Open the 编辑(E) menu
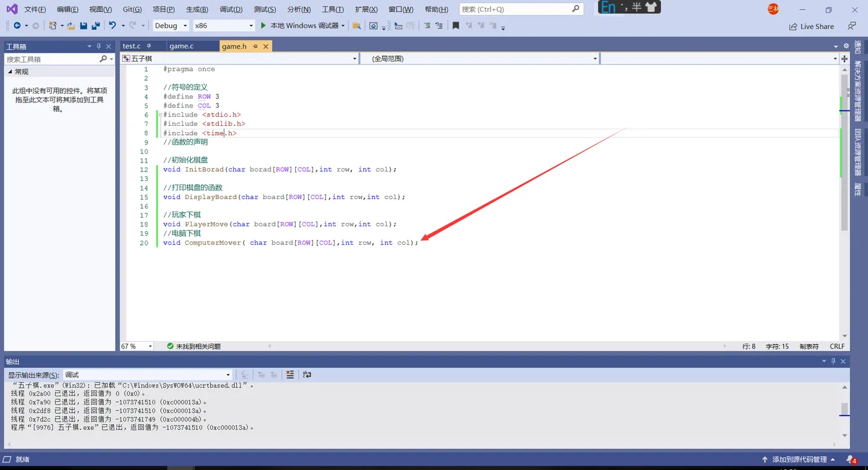 pyautogui.click(x=68, y=9)
